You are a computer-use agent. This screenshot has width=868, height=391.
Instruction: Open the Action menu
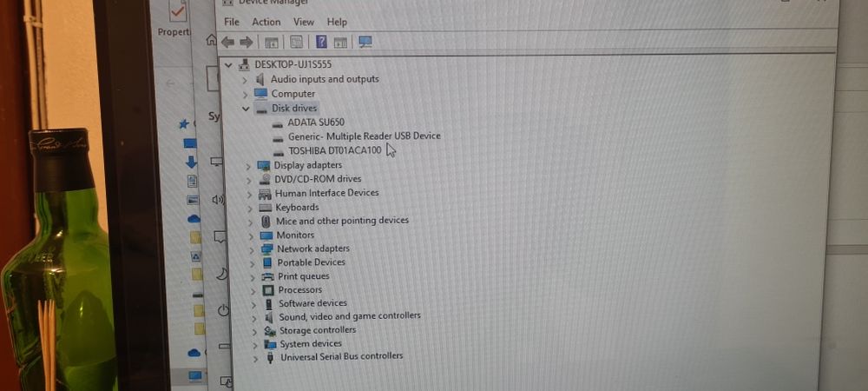point(266,22)
